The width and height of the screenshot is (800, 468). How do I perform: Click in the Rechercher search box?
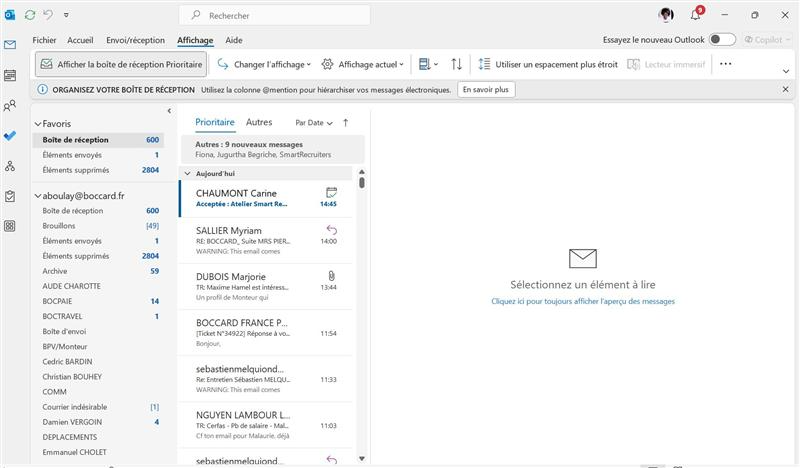274,15
